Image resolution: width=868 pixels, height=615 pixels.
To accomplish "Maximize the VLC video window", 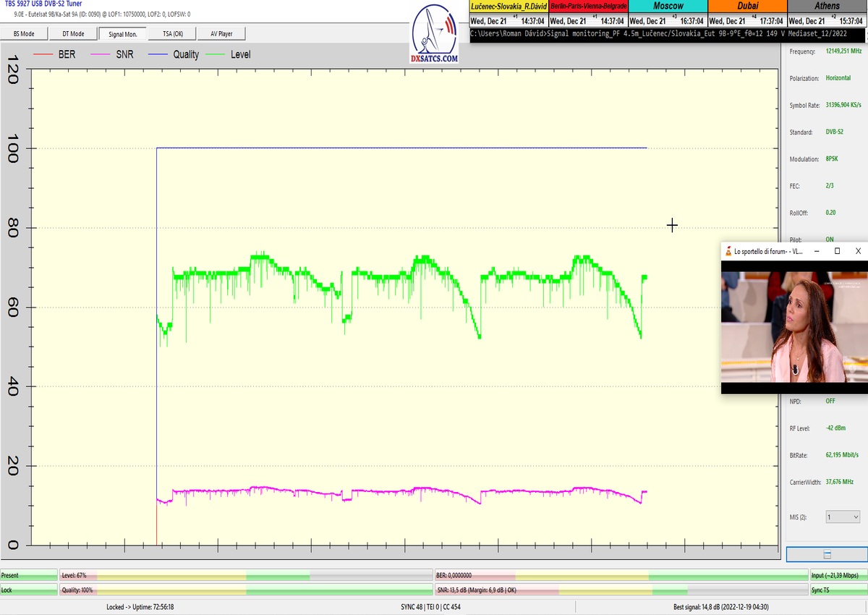I will click(837, 251).
